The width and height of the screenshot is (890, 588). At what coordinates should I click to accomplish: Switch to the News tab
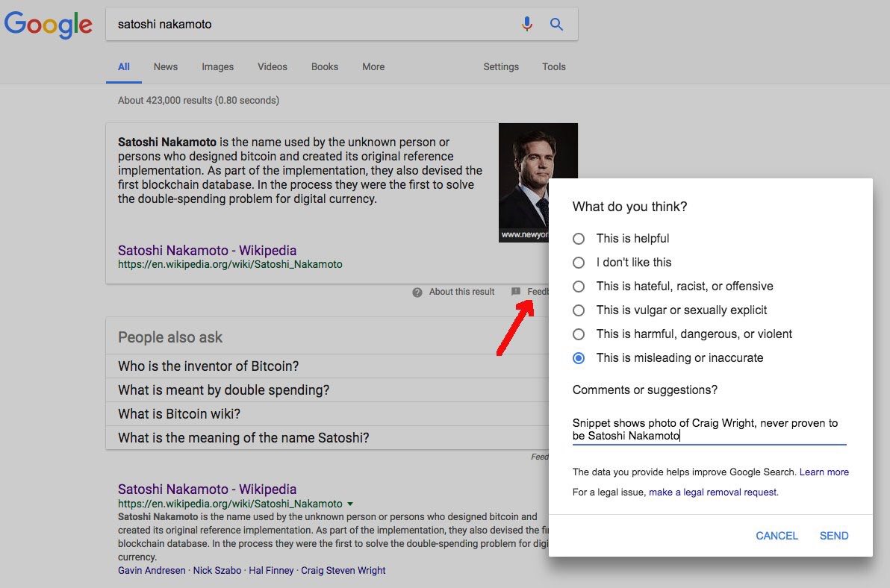click(x=166, y=66)
